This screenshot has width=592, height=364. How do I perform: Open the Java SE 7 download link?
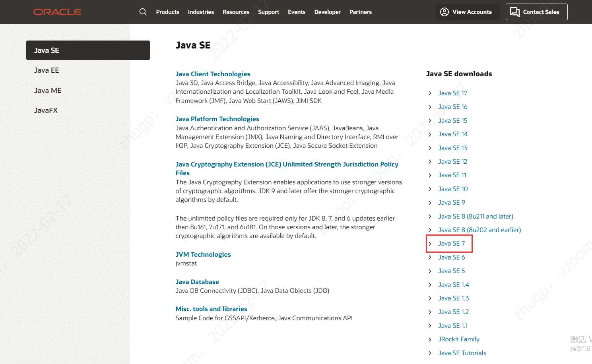pyautogui.click(x=451, y=243)
